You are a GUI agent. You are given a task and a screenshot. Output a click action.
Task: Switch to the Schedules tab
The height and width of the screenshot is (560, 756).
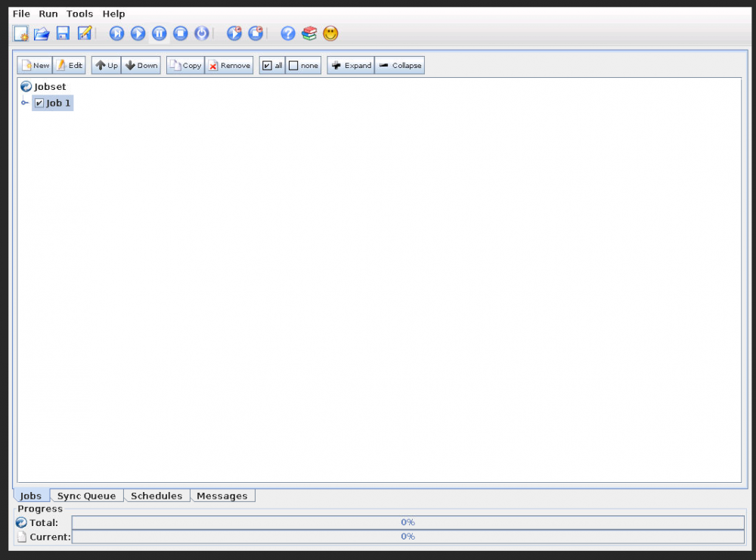(156, 496)
